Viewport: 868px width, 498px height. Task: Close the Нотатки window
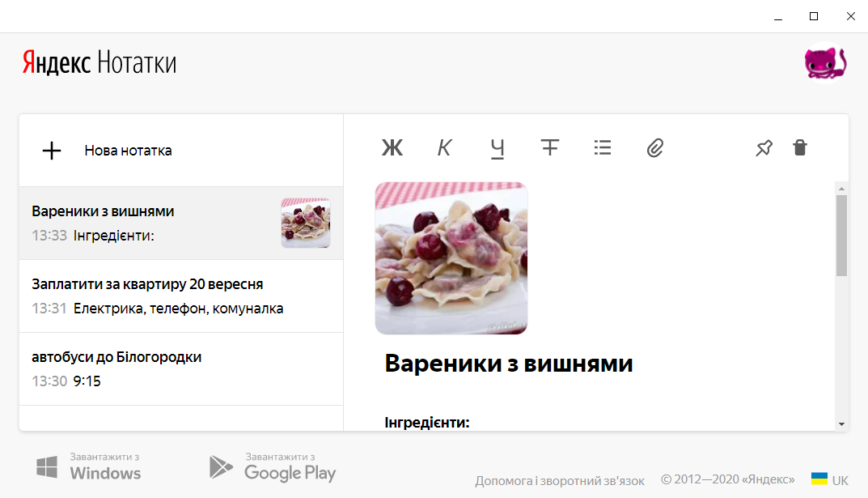click(x=851, y=17)
